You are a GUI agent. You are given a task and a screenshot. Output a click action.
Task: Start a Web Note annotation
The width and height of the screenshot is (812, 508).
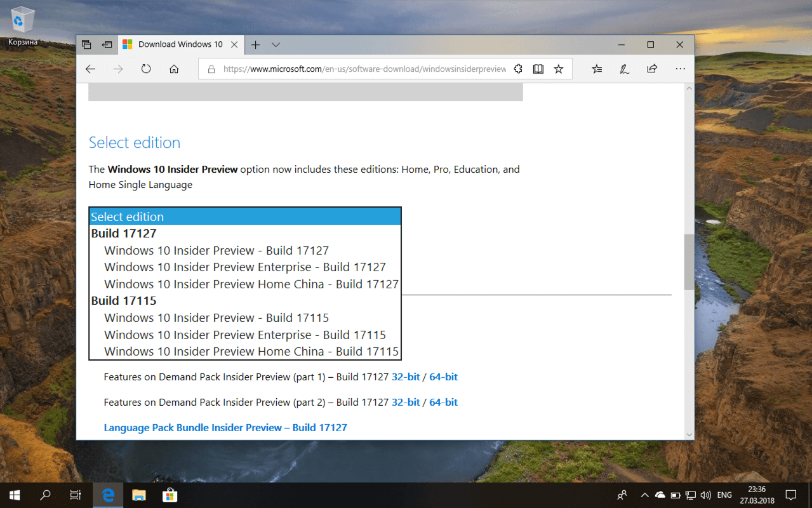[x=624, y=69]
